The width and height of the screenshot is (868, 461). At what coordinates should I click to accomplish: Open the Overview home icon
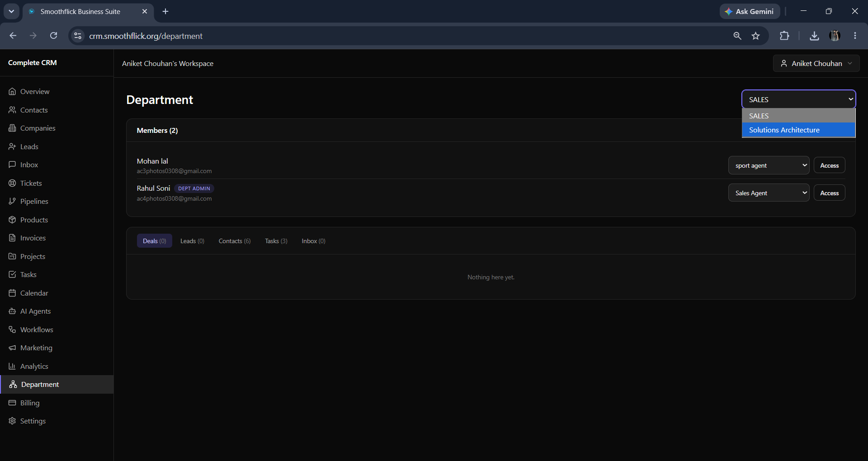(12, 91)
